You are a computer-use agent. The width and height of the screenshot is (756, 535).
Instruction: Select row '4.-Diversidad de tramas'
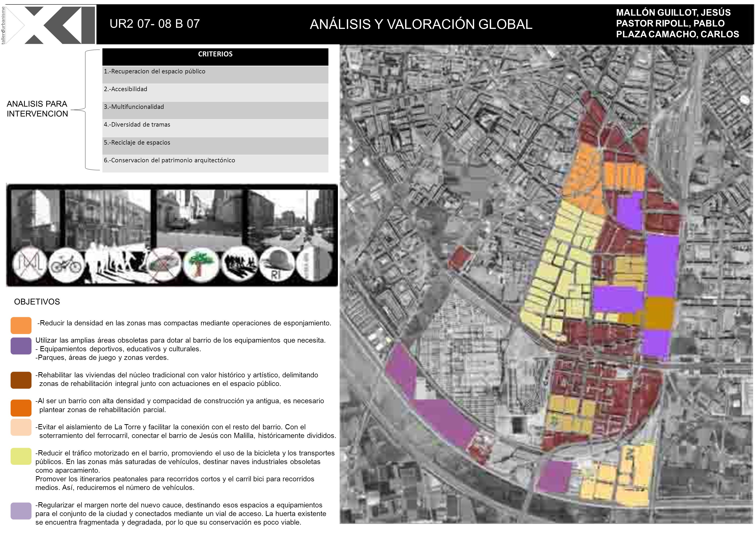pos(215,128)
